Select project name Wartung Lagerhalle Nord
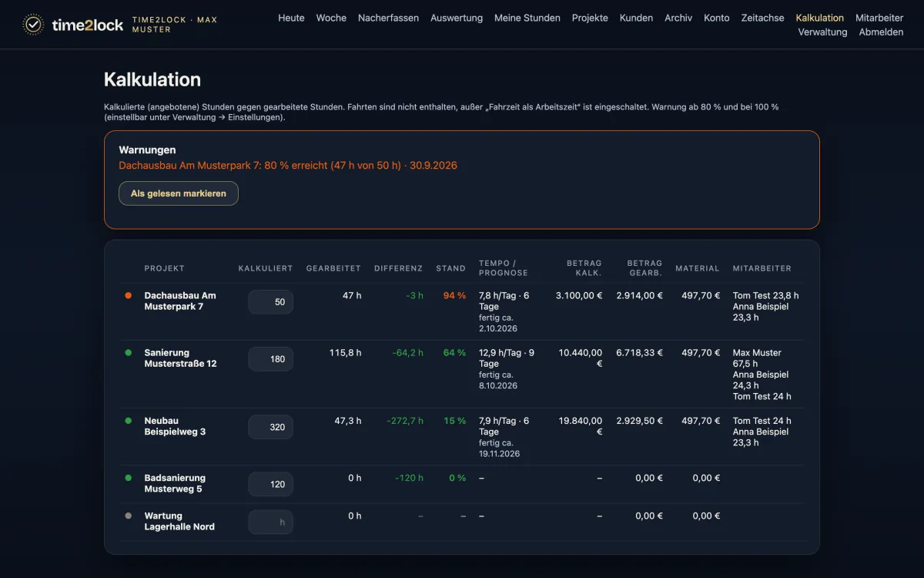 (x=180, y=522)
